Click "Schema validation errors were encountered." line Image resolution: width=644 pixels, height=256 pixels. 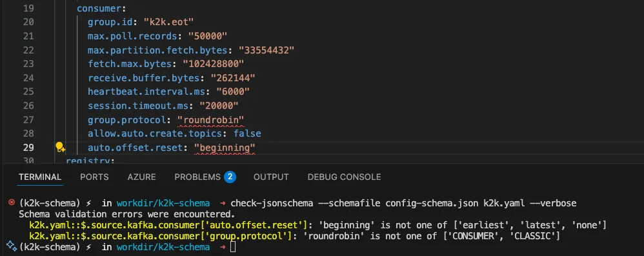click(x=127, y=213)
